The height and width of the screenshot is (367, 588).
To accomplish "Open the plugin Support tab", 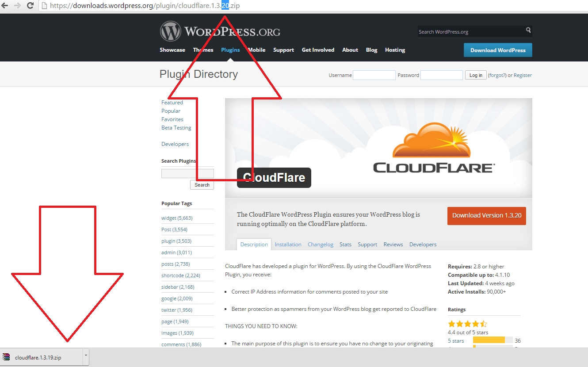I will tap(367, 245).
